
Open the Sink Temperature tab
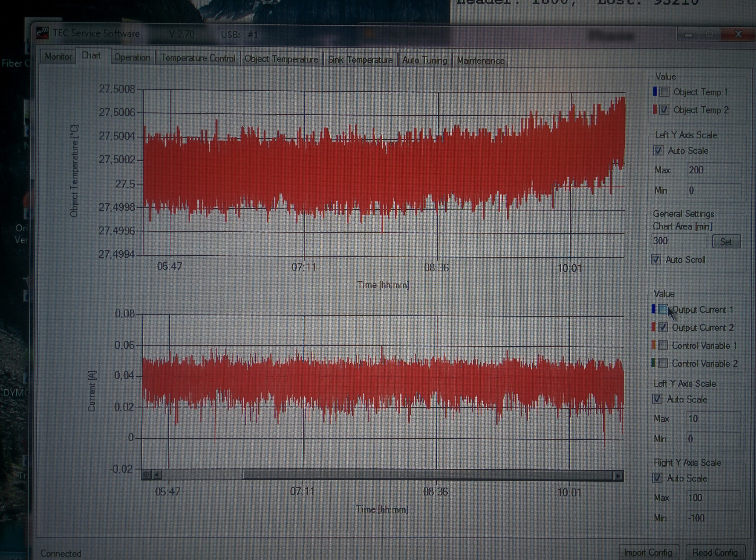[360, 60]
